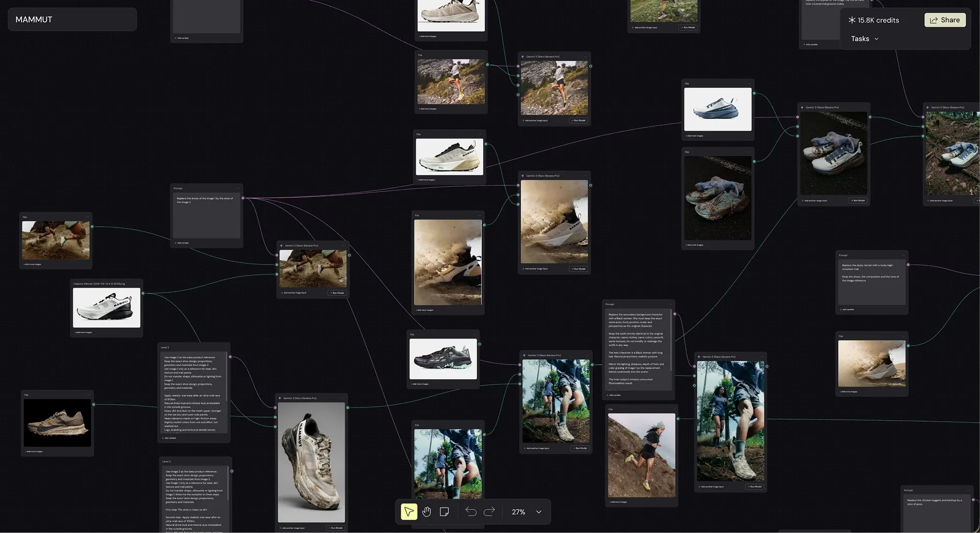
Task: Click pink output port of 'Black woman' prompt node
Action: [x=675, y=314]
